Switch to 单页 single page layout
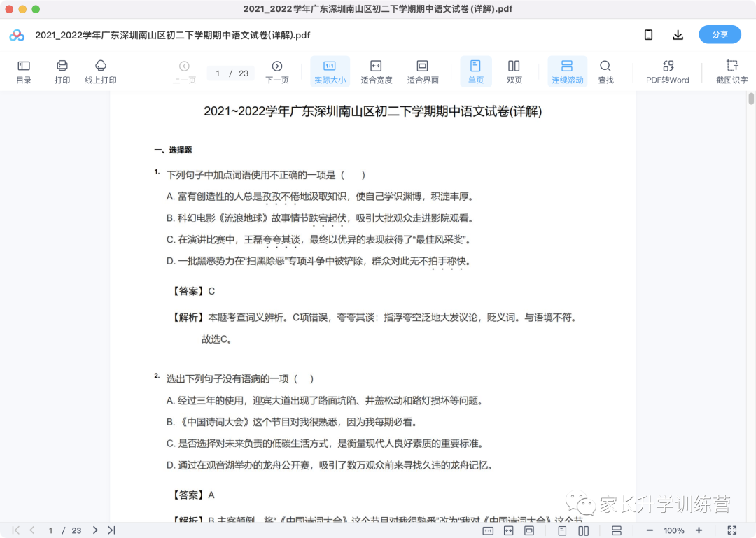The width and height of the screenshot is (756, 538). [476, 71]
